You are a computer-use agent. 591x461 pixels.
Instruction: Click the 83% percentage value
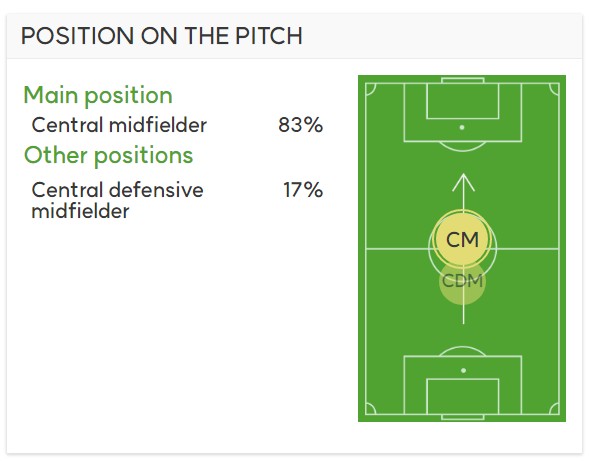(x=300, y=125)
